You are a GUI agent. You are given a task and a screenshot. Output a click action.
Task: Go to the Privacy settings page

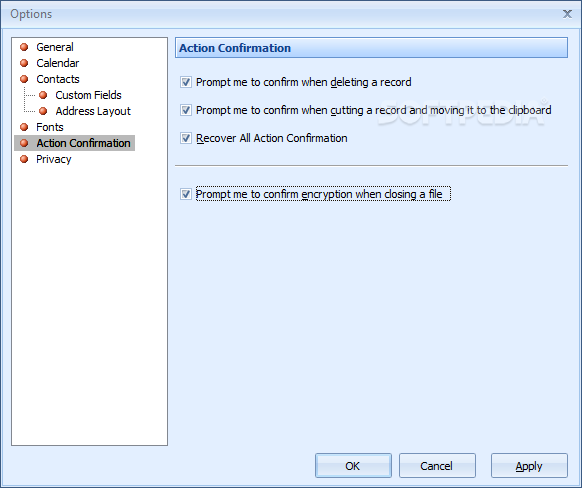(x=53, y=159)
